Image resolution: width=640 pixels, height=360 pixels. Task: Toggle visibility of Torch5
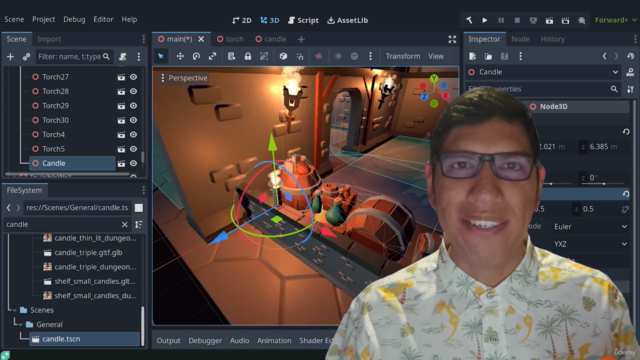pyautogui.click(x=133, y=149)
